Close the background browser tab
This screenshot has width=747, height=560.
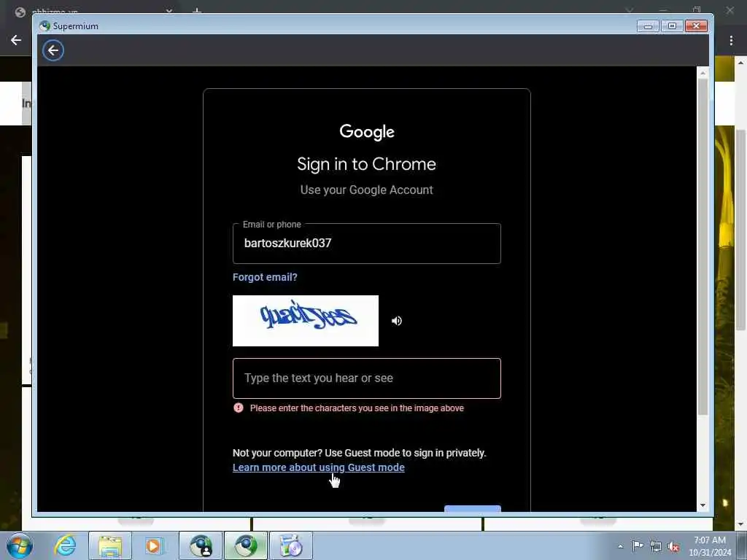(169, 10)
